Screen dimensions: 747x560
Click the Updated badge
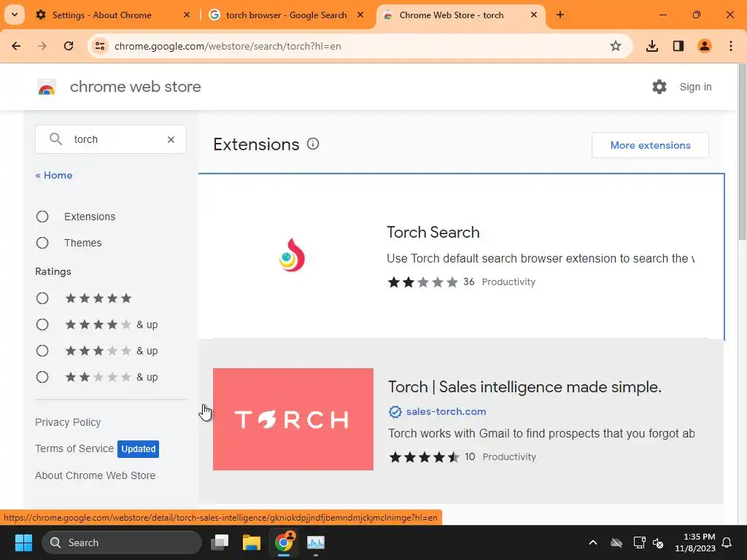click(138, 449)
